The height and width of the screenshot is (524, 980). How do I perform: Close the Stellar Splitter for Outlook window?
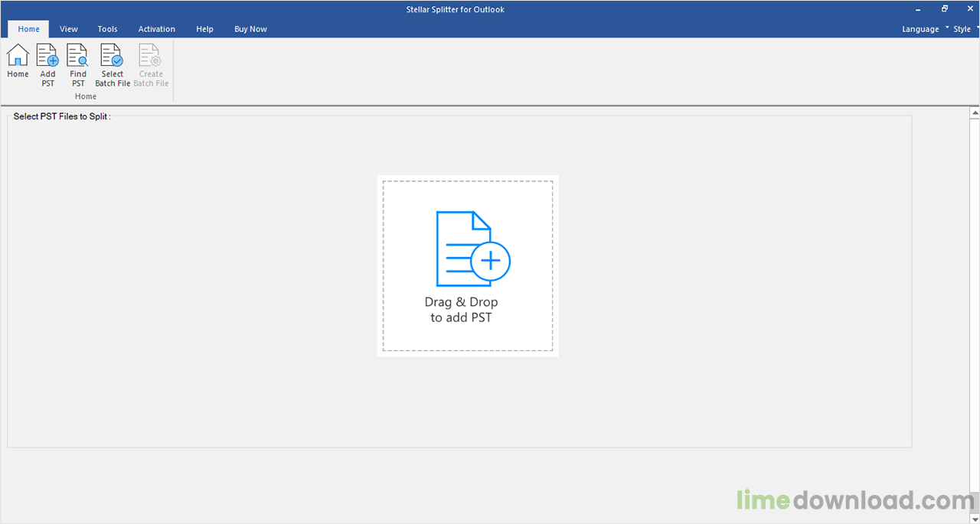click(969, 9)
